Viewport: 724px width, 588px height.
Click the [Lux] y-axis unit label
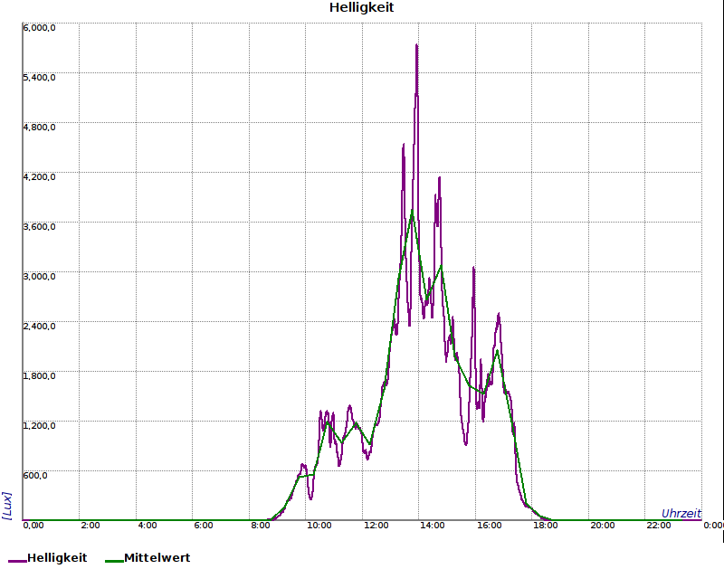[x=7, y=506]
